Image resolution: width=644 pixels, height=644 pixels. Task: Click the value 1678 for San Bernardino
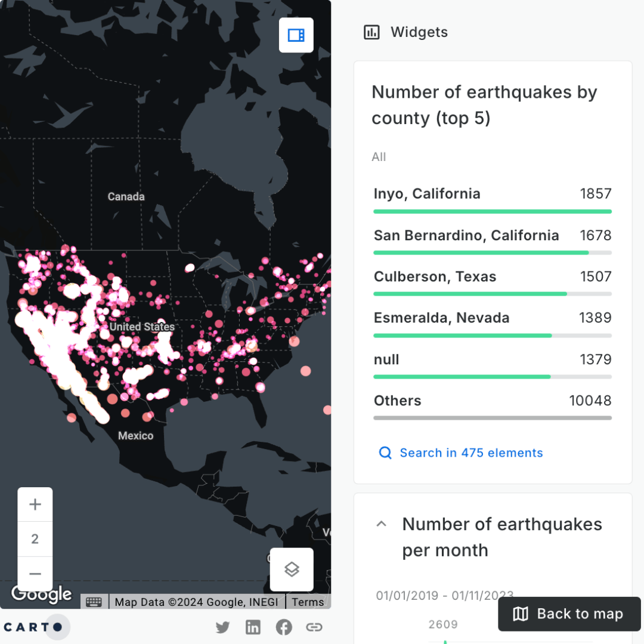(596, 236)
